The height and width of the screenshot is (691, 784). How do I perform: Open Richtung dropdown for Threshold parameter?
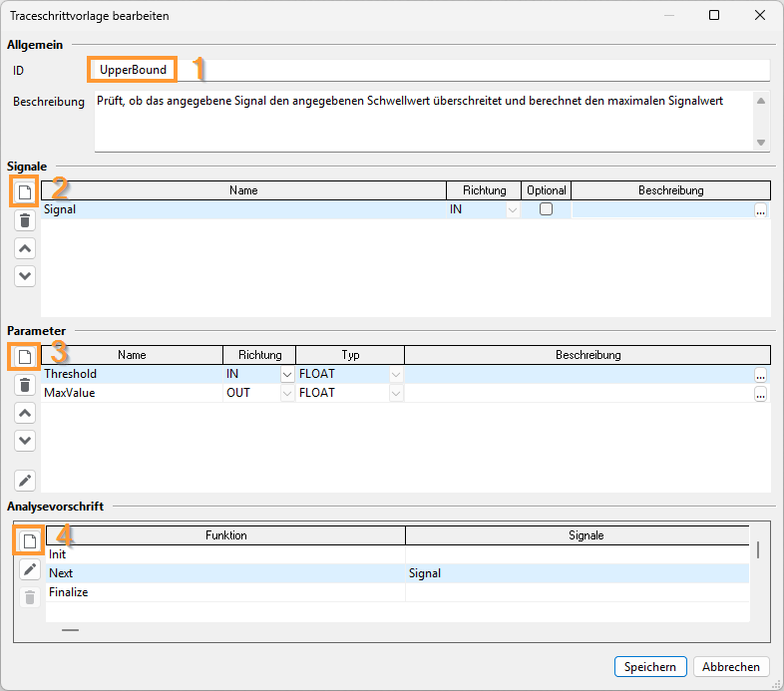[x=287, y=375]
